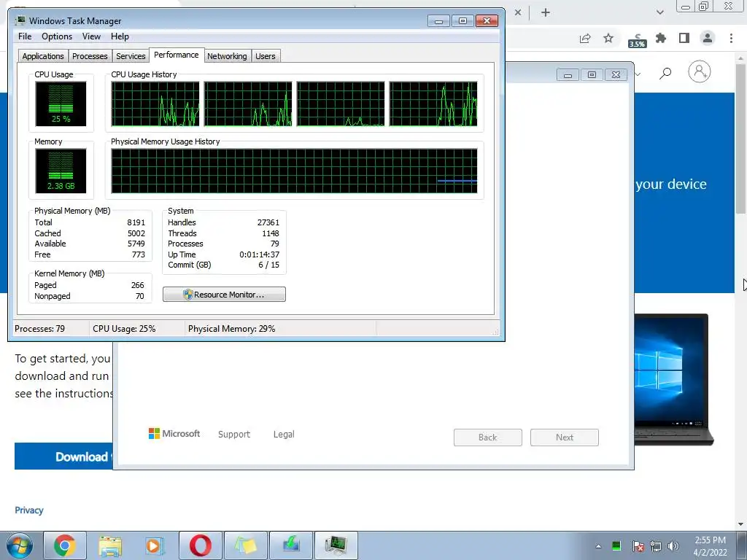
Task: Launch Windows Media Player from taskbar
Action: [x=155, y=545]
